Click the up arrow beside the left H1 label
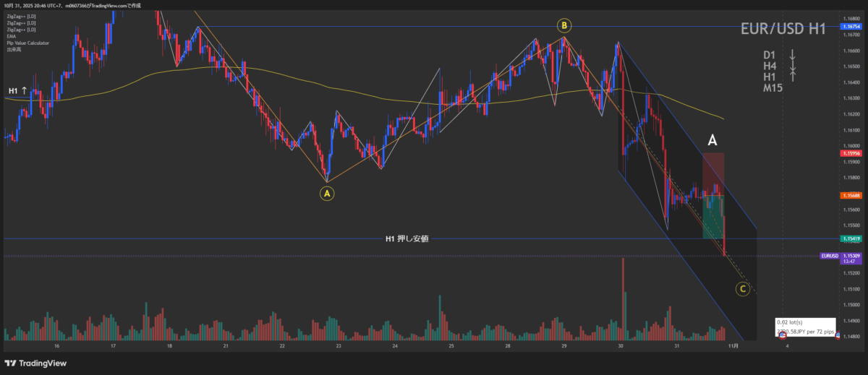The width and height of the screenshot is (868, 375). click(x=25, y=90)
